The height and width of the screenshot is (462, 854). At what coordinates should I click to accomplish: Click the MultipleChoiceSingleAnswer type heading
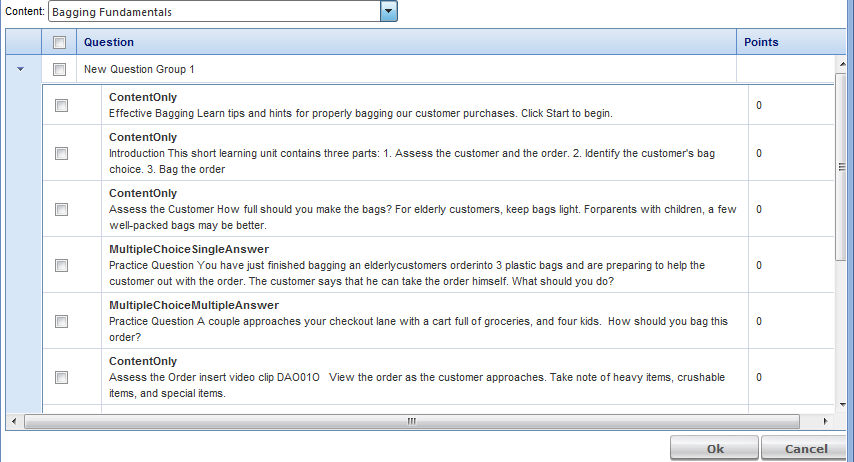point(189,249)
